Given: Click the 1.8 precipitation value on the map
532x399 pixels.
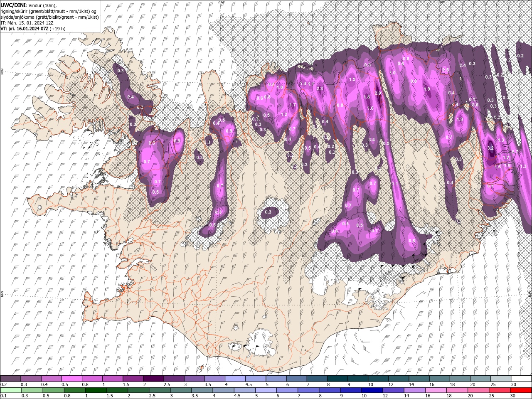Looking at the screenshot, I should pos(367,97).
